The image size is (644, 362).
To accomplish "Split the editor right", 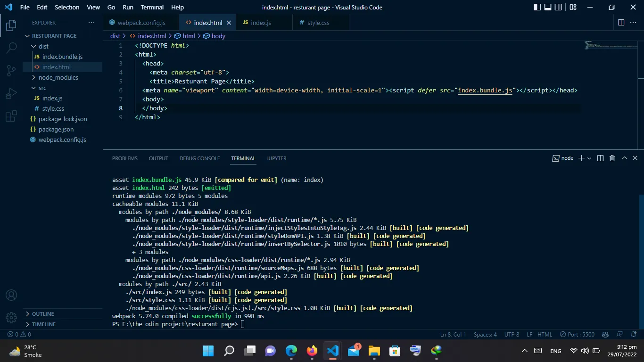I will [621, 23].
